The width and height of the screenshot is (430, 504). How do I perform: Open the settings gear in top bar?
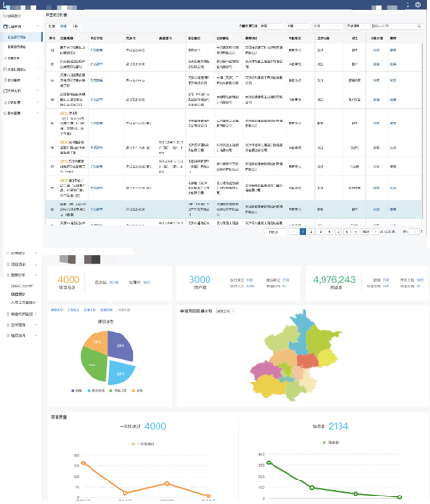click(x=418, y=5)
